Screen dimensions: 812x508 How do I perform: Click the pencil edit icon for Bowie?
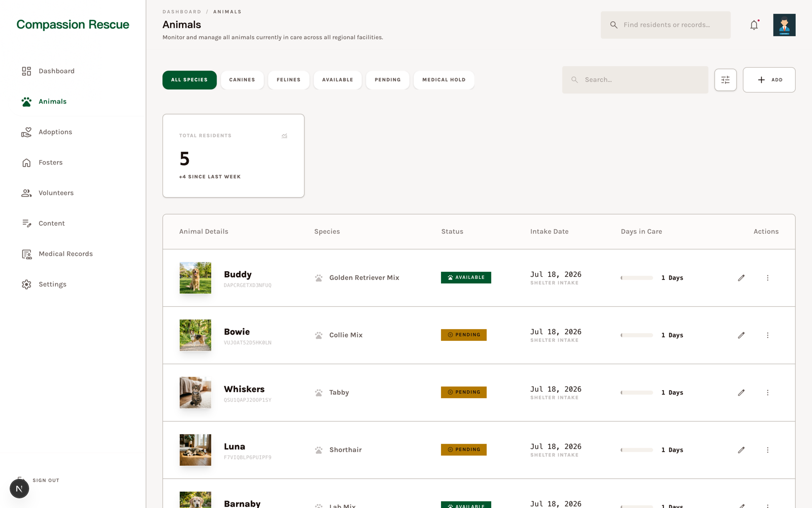(741, 335)
